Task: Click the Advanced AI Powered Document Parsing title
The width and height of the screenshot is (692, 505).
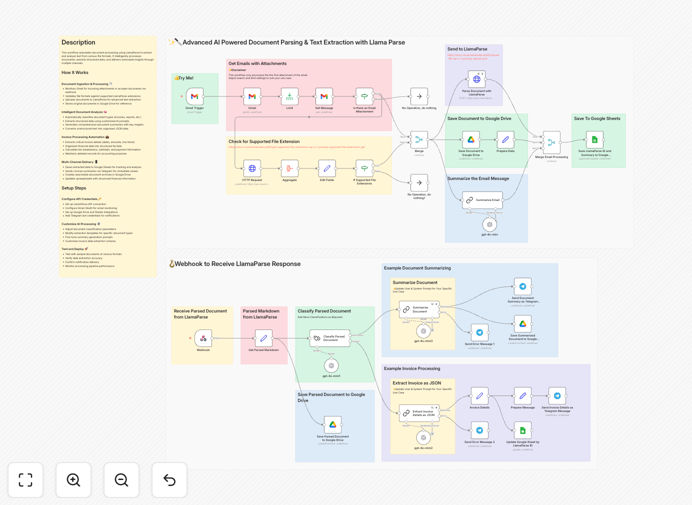Action: click(293, 42)
